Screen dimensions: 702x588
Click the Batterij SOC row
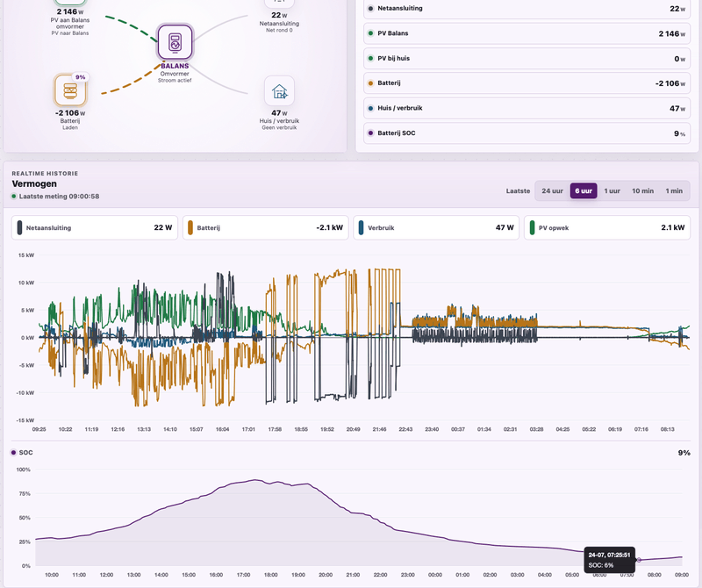pyautogui.click(x=527, y=133)
